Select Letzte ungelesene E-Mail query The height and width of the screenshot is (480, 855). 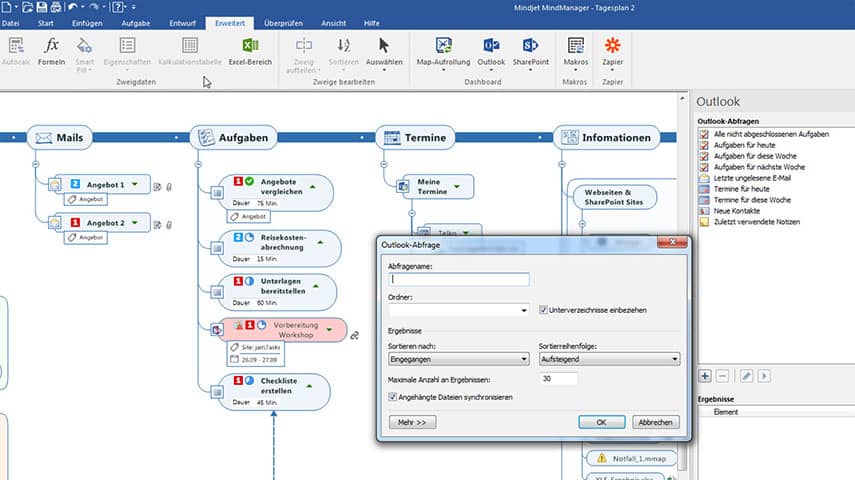pos(752,178)
